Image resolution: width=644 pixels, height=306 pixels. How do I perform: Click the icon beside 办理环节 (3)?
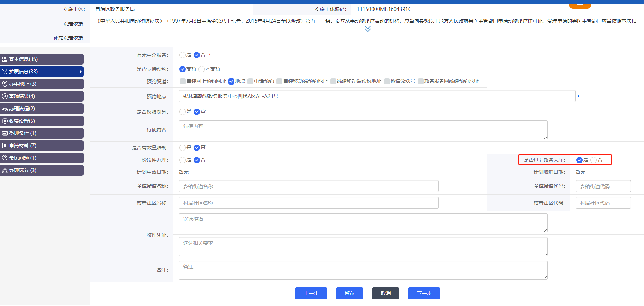(x=5, y=170)
